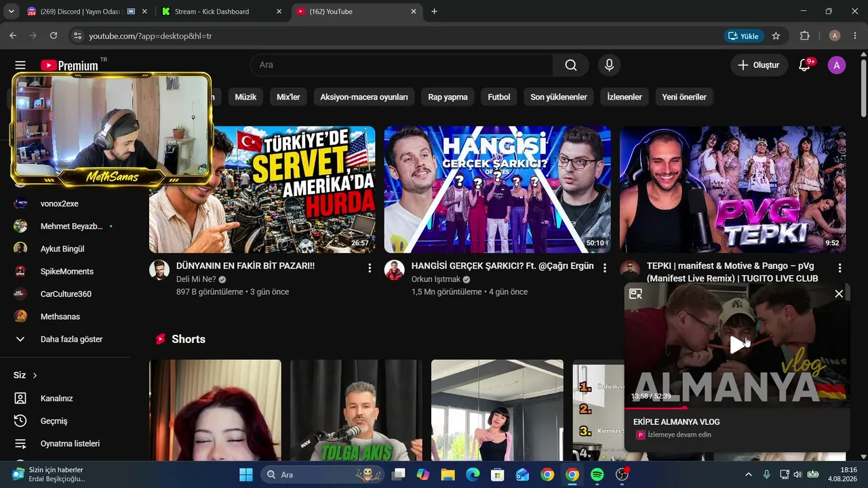Open the Chrome menu three dots

pos(855,36)
